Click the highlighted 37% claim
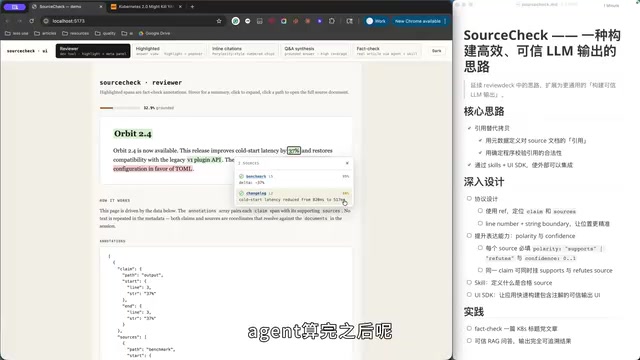The width and height of the screenshot is (640, 360). [x=293, y=151]
